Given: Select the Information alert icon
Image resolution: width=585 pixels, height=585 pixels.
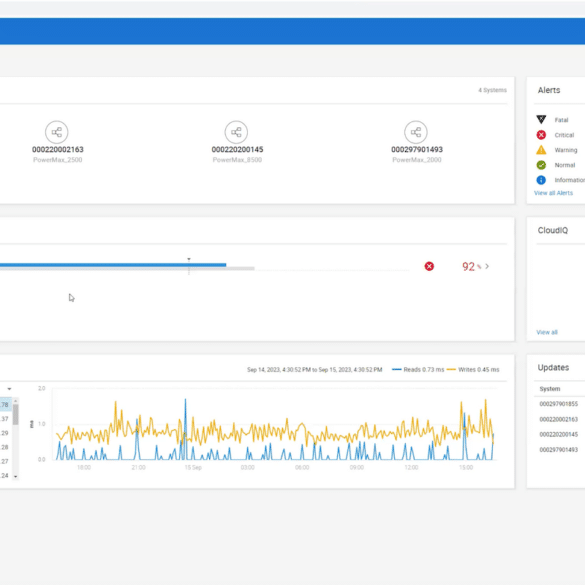Looking at the screenshot, I should [x=541, y=180].
